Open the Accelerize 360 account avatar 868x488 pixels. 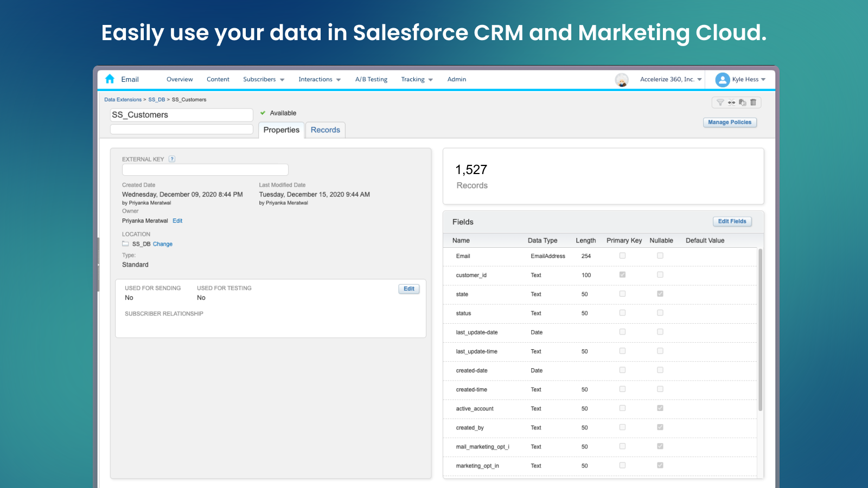point(621,79)
